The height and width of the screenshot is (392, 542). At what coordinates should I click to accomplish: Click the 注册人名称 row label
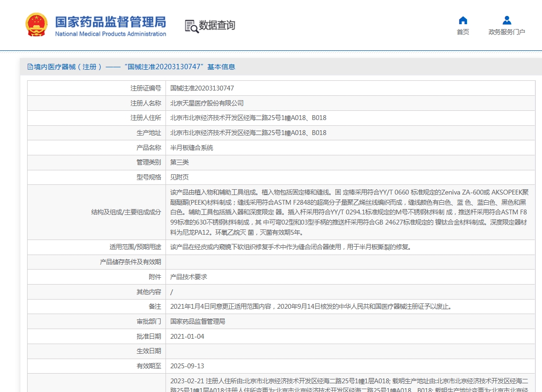[146, 104]
